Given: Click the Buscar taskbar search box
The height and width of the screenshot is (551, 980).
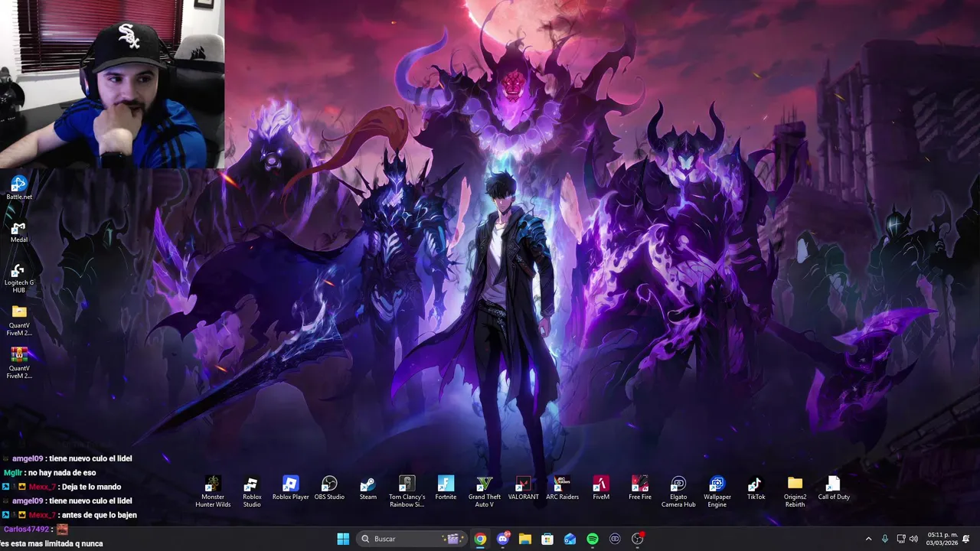Looking at the screenshot, I should coord(412,539).
